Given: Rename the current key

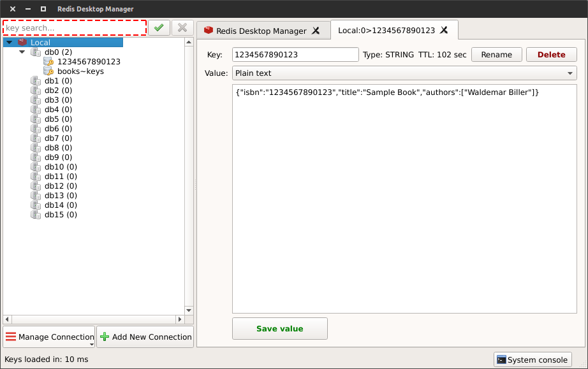Looking at the screenshot, I should click(496, 55).
